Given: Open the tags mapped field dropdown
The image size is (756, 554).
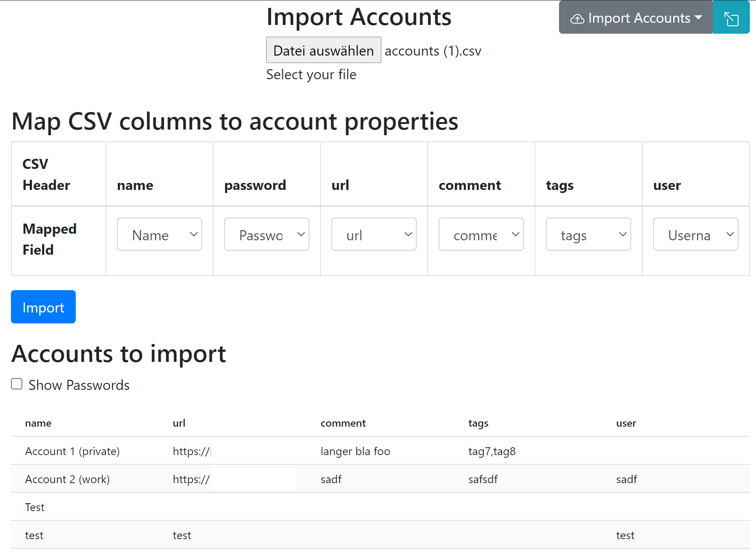Looking at the screenshot, I should pos(588,235).
